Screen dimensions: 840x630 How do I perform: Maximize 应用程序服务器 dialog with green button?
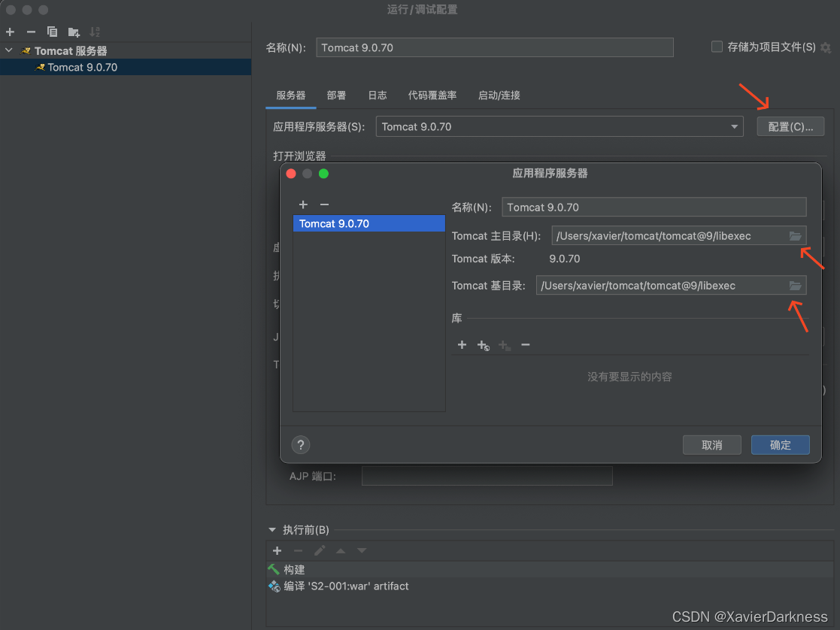tap(323, 174)
